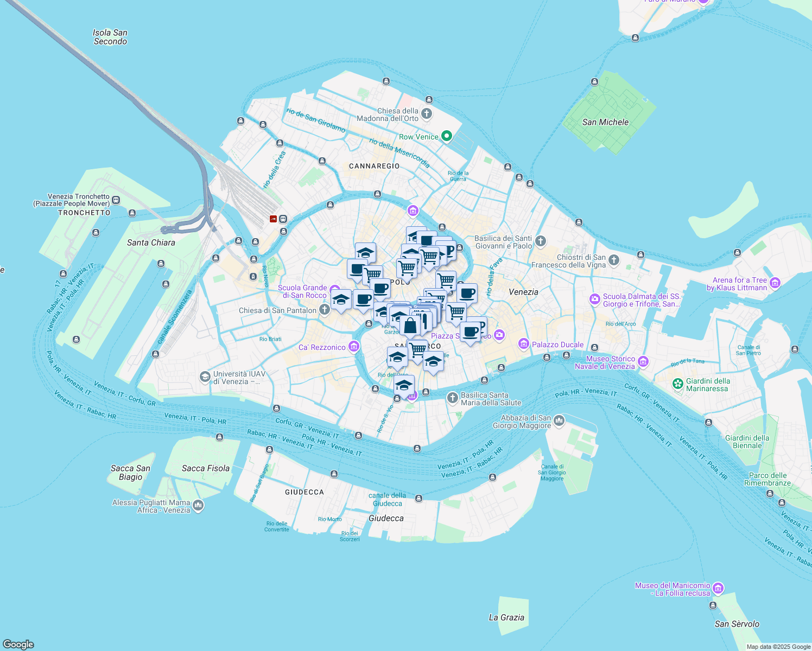Select the Ca' Rezzonico museum icon
Screen dimensions: 812x651
point(354,346)
